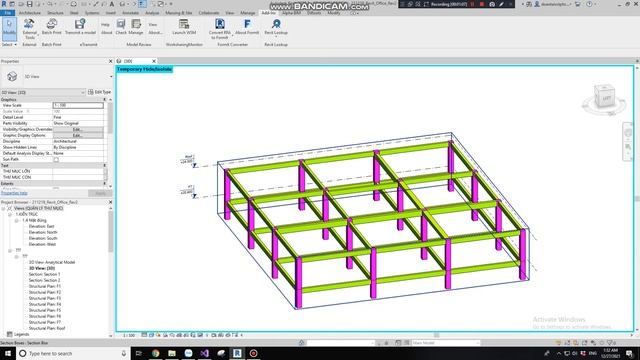Close the Properties panel
This screenshot has height=360, width=640.
coord(111,61)
